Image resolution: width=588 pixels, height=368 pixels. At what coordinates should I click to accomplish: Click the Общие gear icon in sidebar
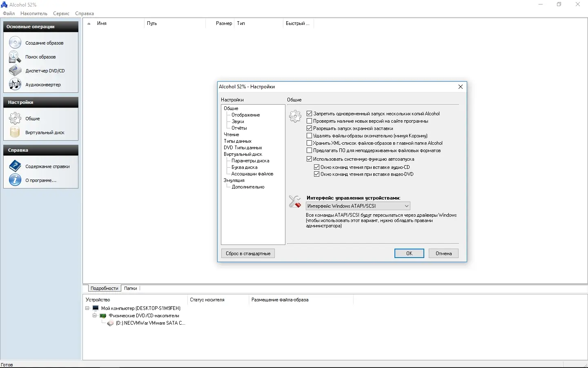pyautogui.click(x=15, y=119)
